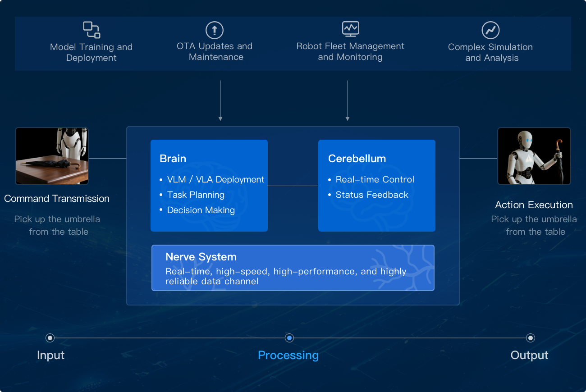Open the Cerebellum module card heading
The width and height of the screenshot is (586, 392).
tap(357, 159)
